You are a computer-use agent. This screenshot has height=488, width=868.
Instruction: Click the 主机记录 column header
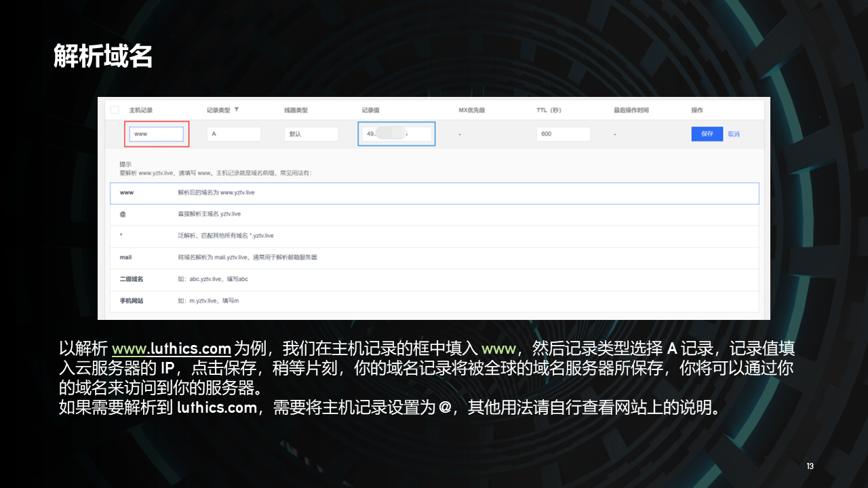tap(141, 110)
